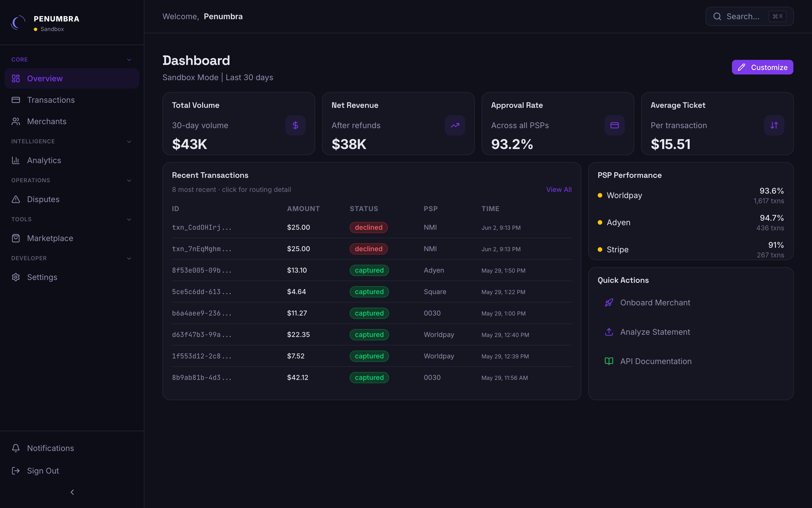Click the Customize button

(x=762, y=67)
